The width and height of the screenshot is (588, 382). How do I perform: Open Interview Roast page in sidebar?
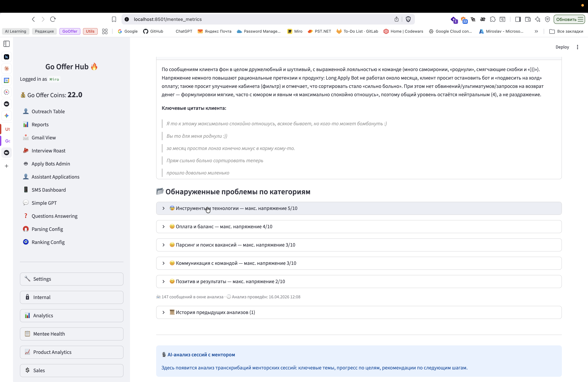(48, 151)
